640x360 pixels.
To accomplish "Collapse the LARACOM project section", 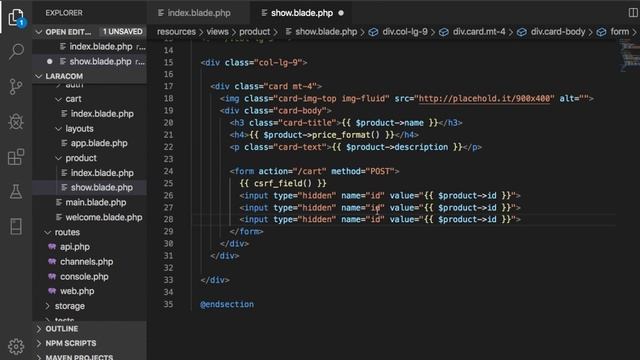I will 39,76.
